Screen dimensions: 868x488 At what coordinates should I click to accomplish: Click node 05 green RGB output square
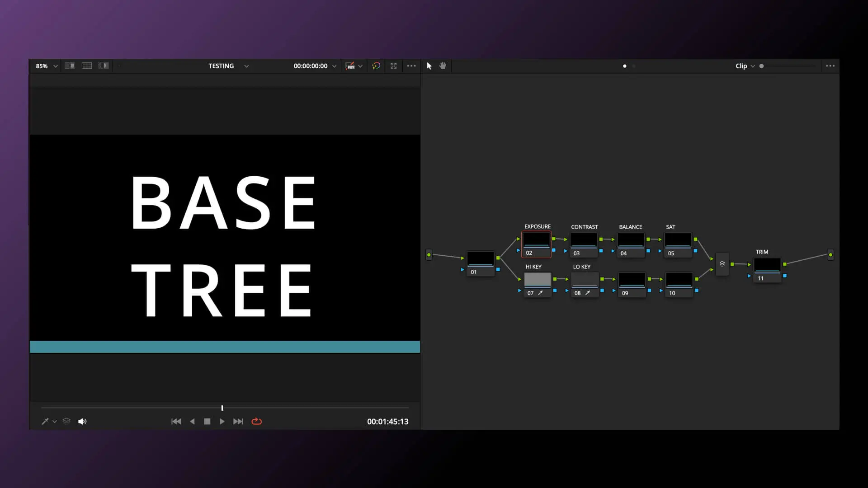[x=696, y=239]
